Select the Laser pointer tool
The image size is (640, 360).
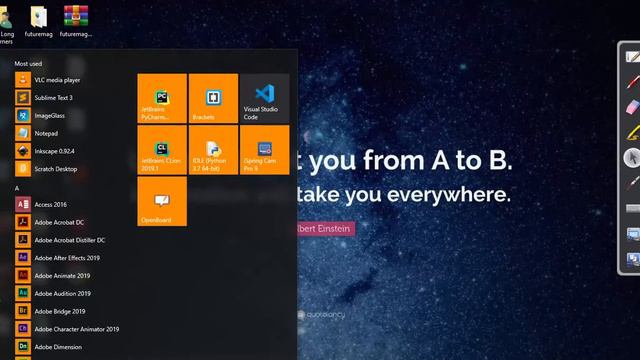(x=632, y=183)
